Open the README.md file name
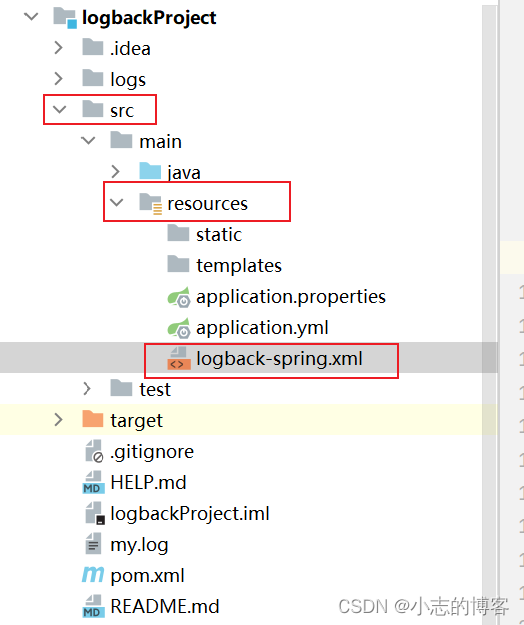The height and width of the screenshot is (625, 524). [x=165, y=606]
